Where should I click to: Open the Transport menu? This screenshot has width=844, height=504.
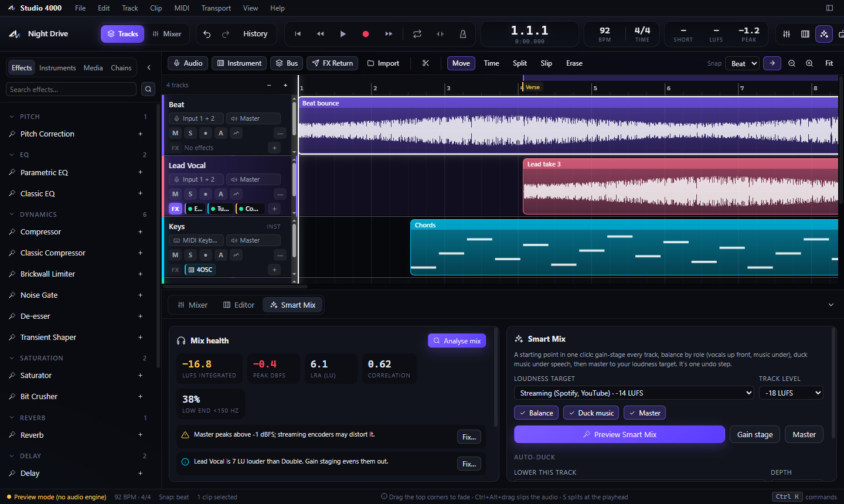(x=216, y=8)
